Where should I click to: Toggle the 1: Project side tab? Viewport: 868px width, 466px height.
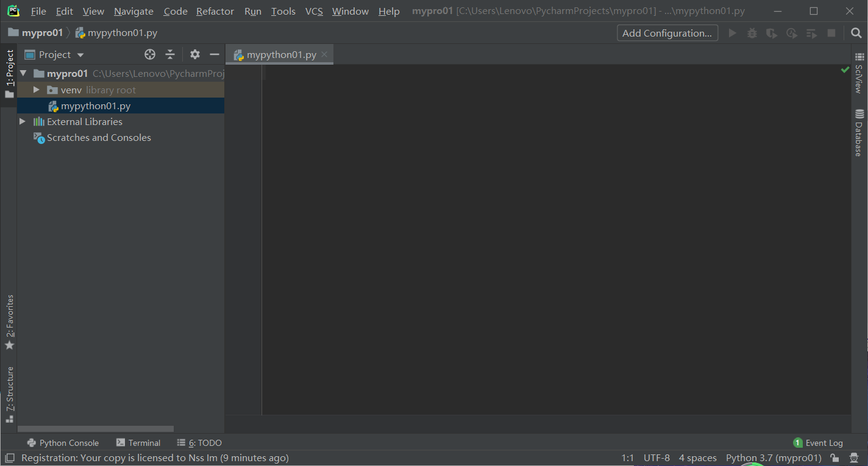click(9, 75)
